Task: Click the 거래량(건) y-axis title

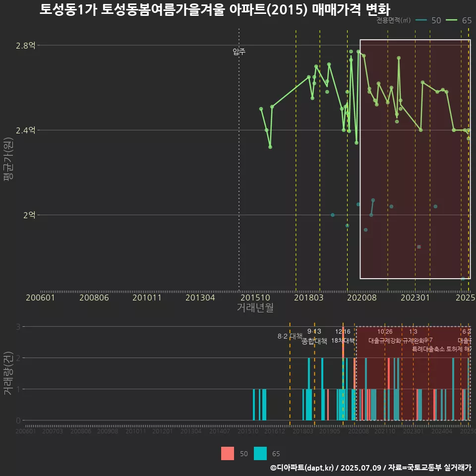Action: click(8, 373)
